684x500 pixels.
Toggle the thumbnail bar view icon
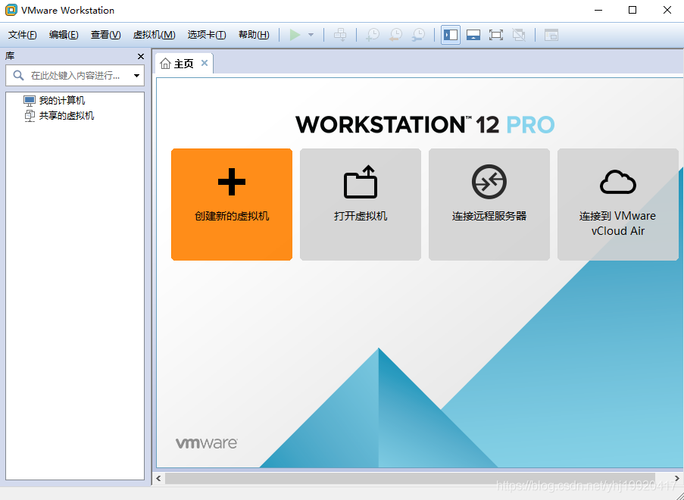[473, 35]
